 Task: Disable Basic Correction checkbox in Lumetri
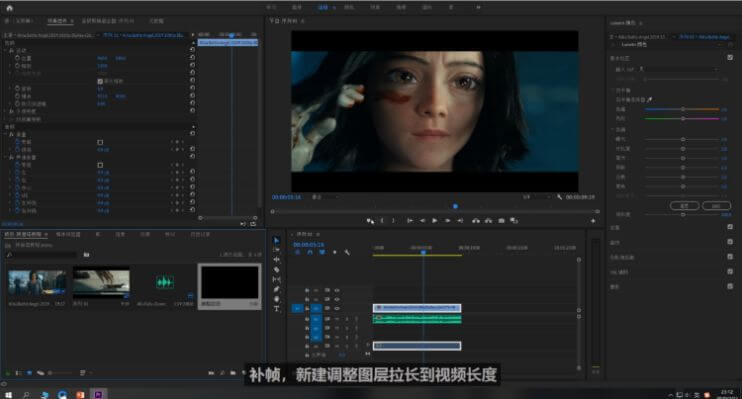click(x=730, y=57)
